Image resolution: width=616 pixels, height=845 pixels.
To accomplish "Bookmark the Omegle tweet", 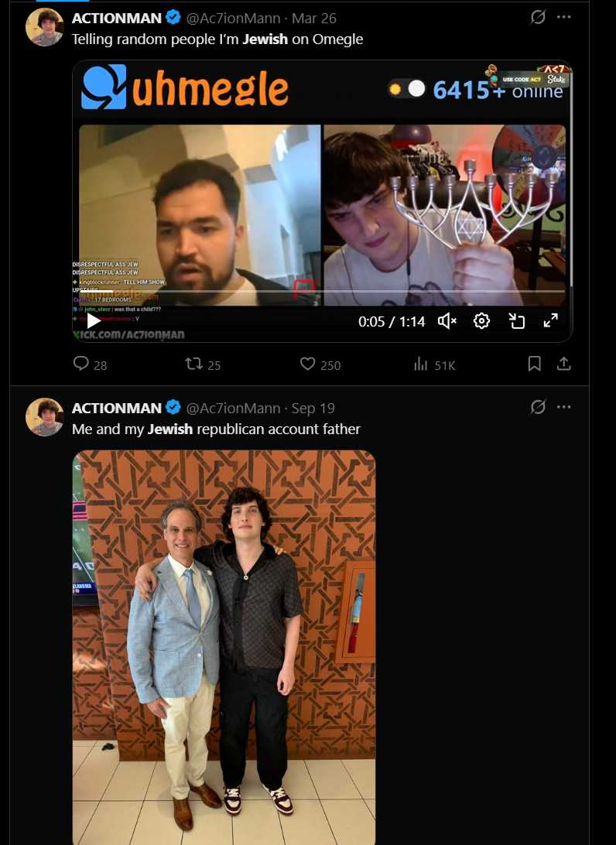I will click(534, 364).
